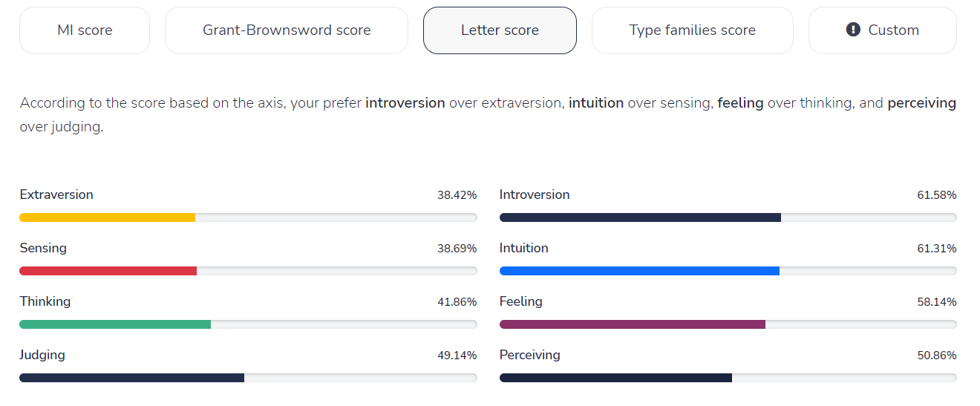The height and width of the screenshot is (406, 980).
Task: Click the Extraversion 38.42% value
Action: 457,195
